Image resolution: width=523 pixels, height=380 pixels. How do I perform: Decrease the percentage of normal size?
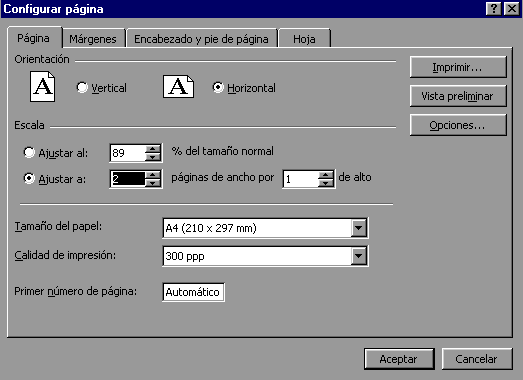tap(153, 157)
